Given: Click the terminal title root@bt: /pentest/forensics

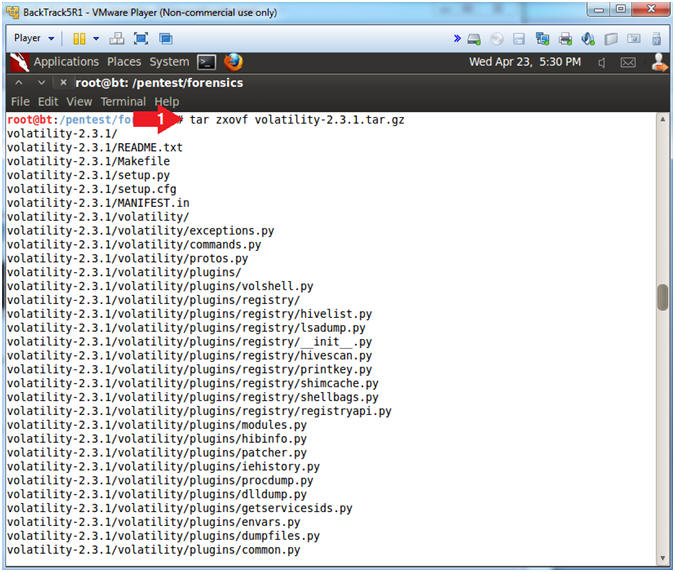Looking at the screenshot, I should tap(159, 83).
